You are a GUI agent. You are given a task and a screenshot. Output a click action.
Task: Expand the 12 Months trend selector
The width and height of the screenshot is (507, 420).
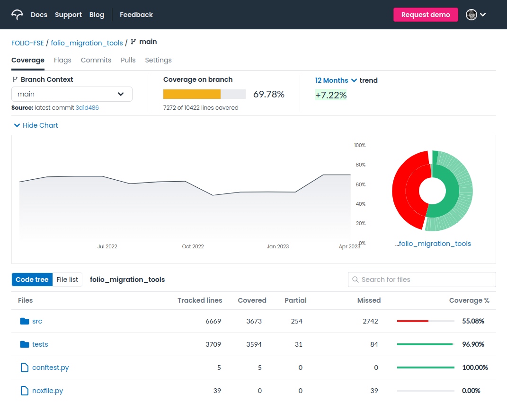[x=336, y=80]
